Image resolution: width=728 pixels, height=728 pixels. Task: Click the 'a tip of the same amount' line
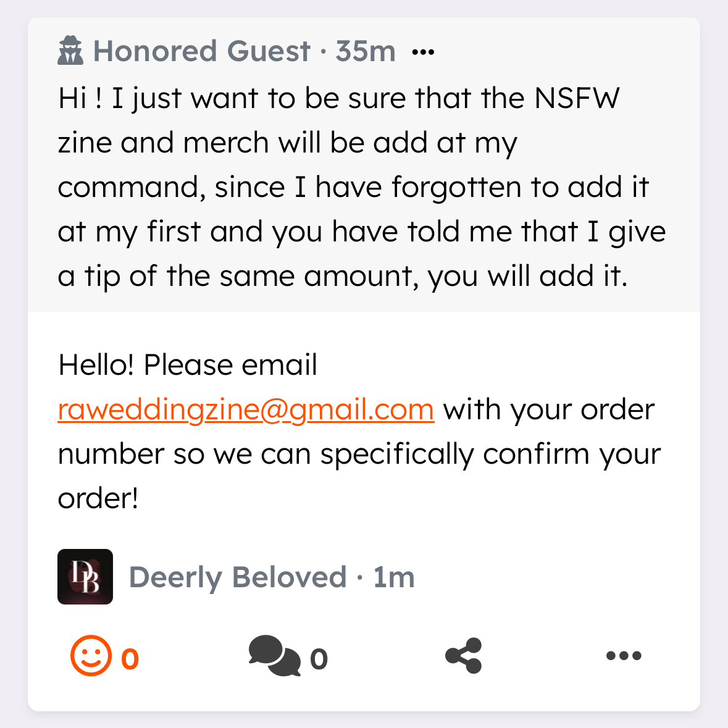(343, 276)
